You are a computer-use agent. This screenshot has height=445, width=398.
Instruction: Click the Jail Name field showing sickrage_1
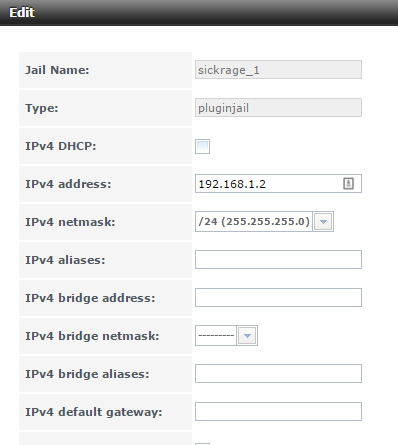click(278, 70)
